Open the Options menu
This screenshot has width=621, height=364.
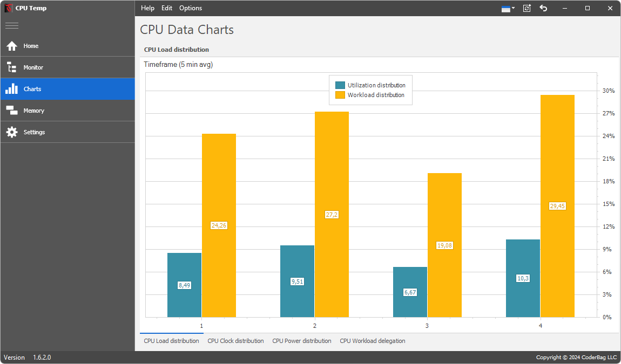pos(191,8)
